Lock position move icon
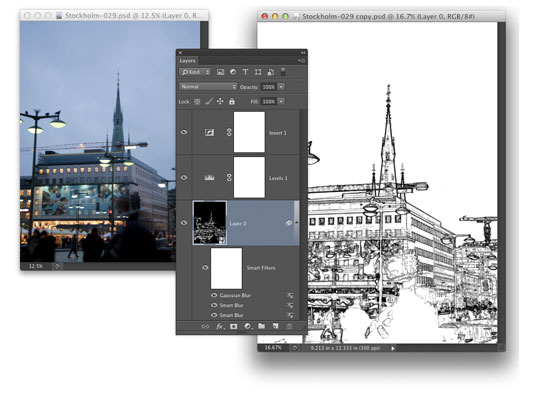 (220, 101)
